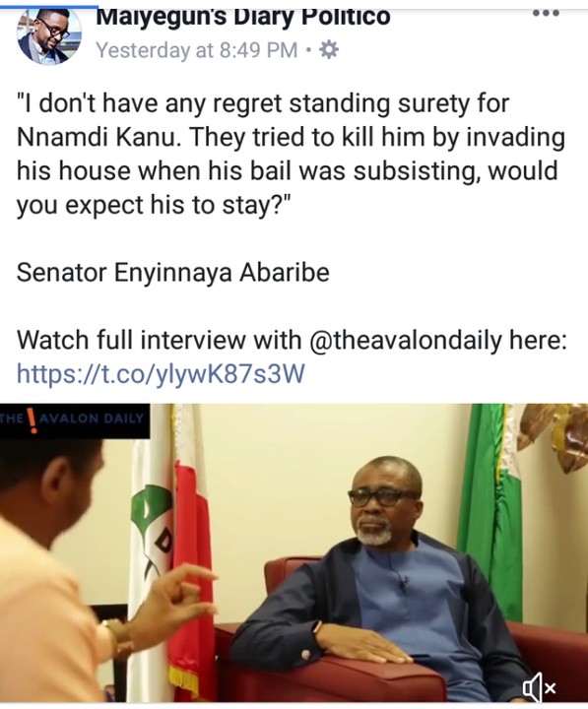Open the three-dot post options menu
This screenshot has height=709, width=588.
pyautogui.click(x=547, y=14)
